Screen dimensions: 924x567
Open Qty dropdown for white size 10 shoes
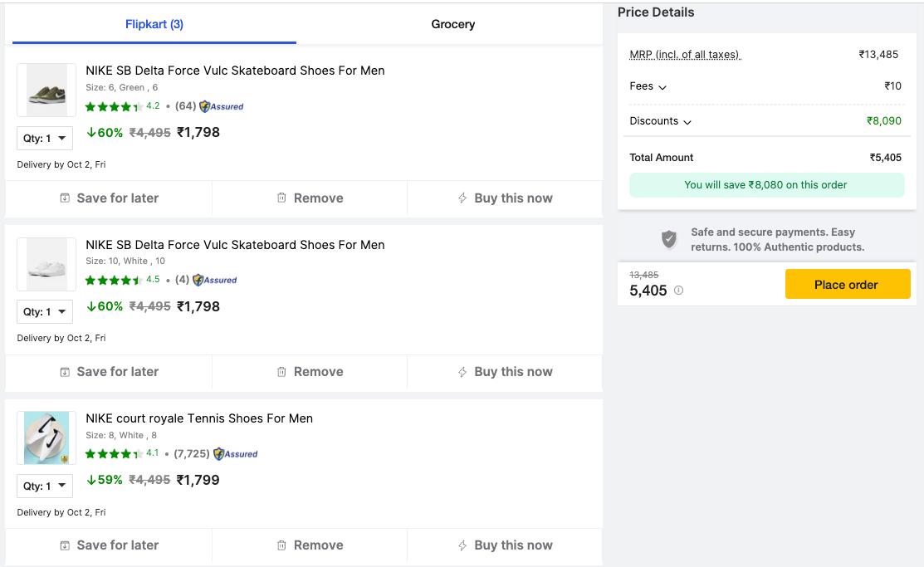point(45,312)
